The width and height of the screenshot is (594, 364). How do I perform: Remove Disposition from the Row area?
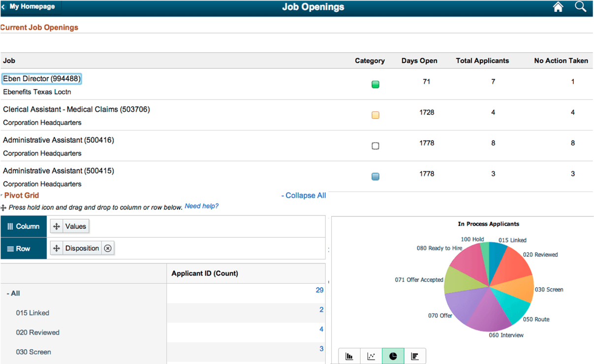tap(108, 248)
